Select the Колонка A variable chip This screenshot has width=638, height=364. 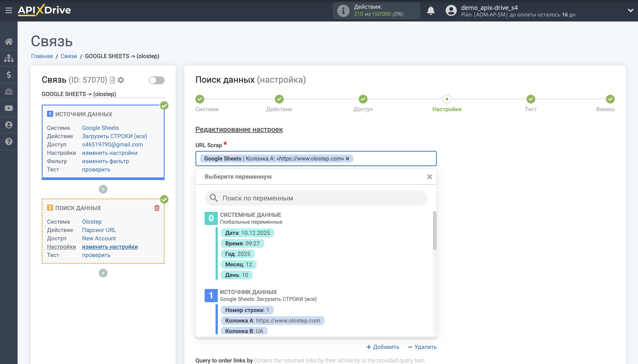click(x=273, y=320)
